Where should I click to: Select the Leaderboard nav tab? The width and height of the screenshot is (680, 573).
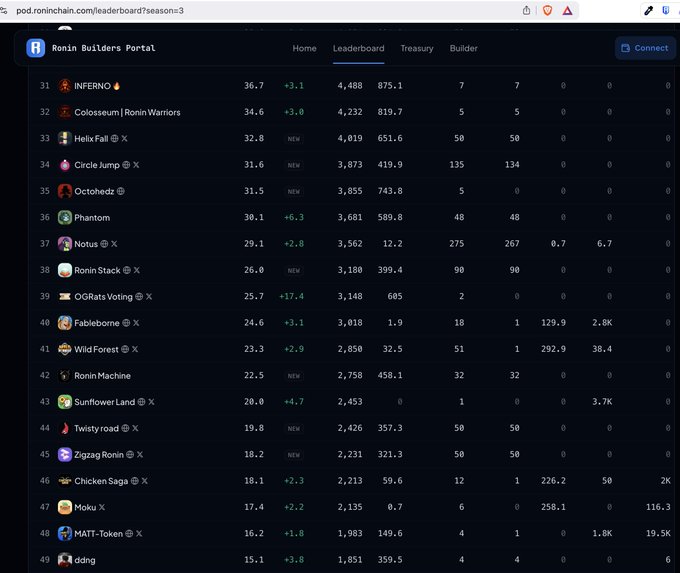[359, 48]
